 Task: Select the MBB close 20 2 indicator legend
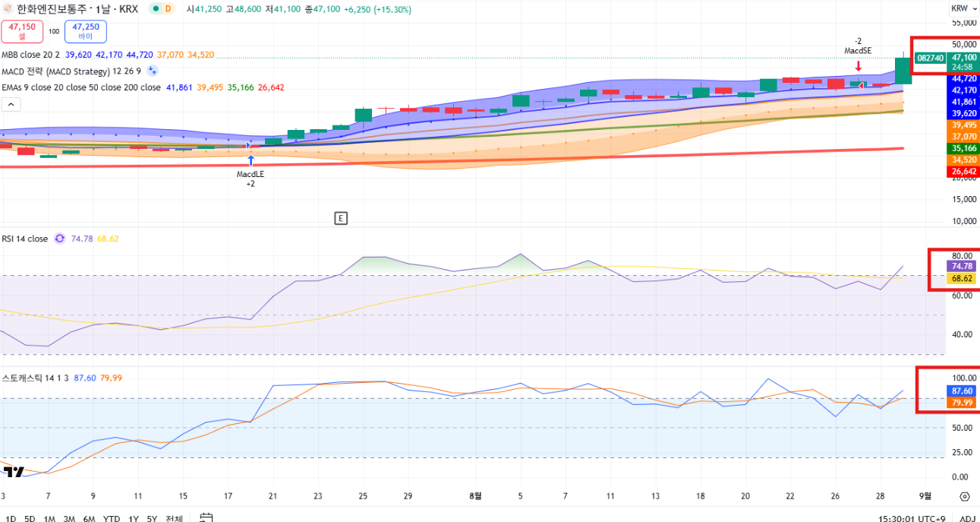[30, 55]
